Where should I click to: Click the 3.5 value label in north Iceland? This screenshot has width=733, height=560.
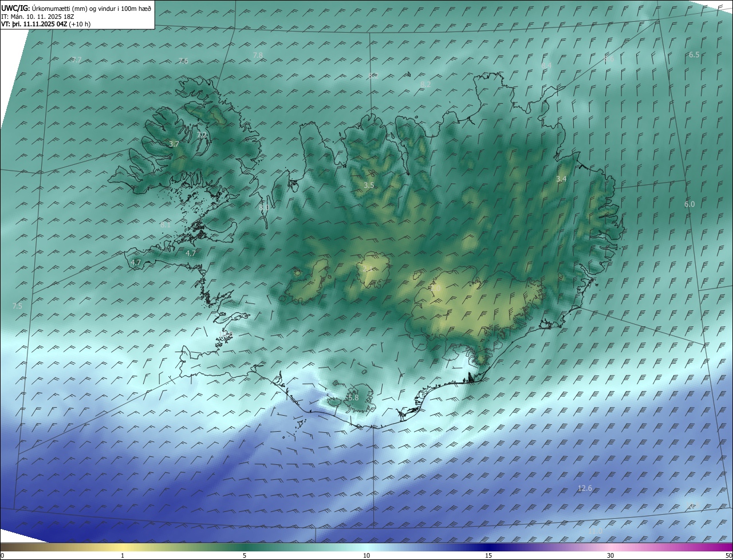pyautogui.click(x=369, y=186)
